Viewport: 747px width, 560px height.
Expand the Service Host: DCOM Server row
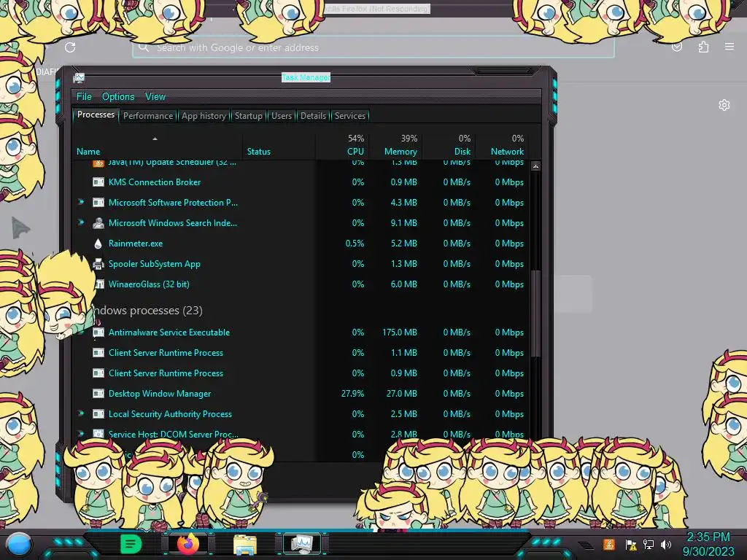tap(81, 434)
